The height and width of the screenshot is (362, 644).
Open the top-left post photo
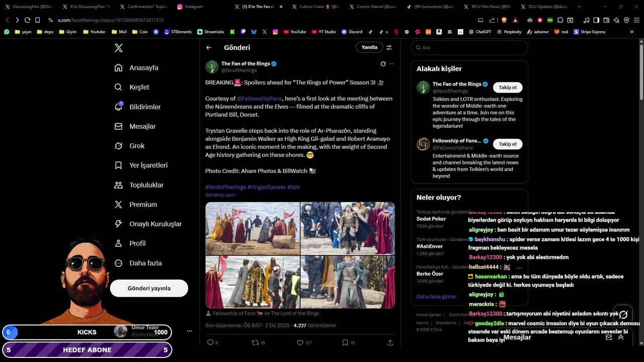(x=253, y=228)
